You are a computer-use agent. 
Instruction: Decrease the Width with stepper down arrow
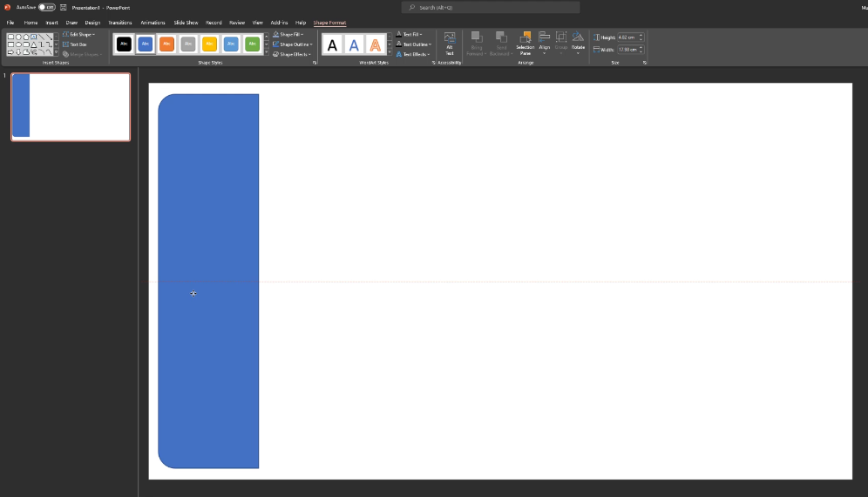coord(641,51)
